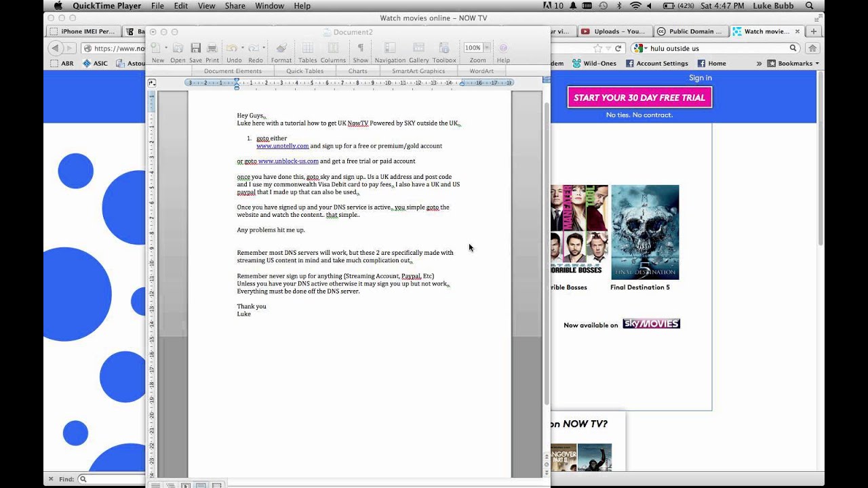Screen dimensions: 868x488
Task: Open the Columns layout icon
Action: coord(333,48)
